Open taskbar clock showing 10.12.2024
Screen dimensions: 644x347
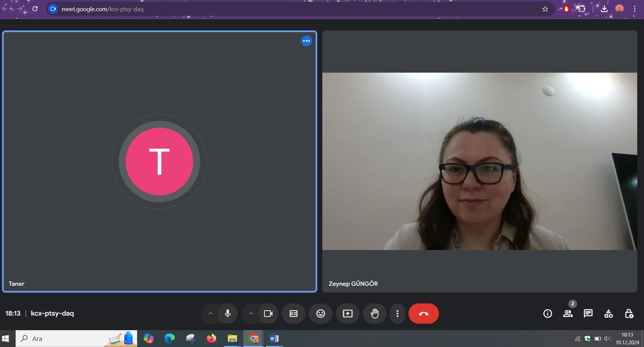(x=627, y=339)
